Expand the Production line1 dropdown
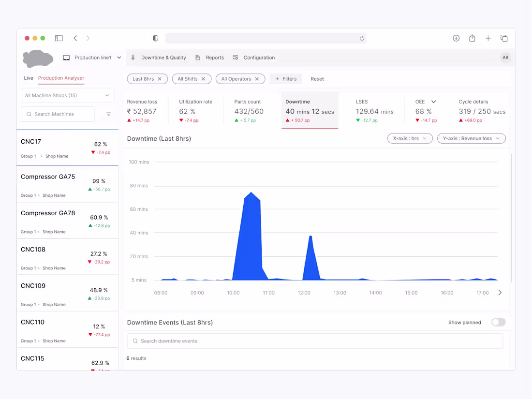Screen dimensions: 532x399 [119, 58]
